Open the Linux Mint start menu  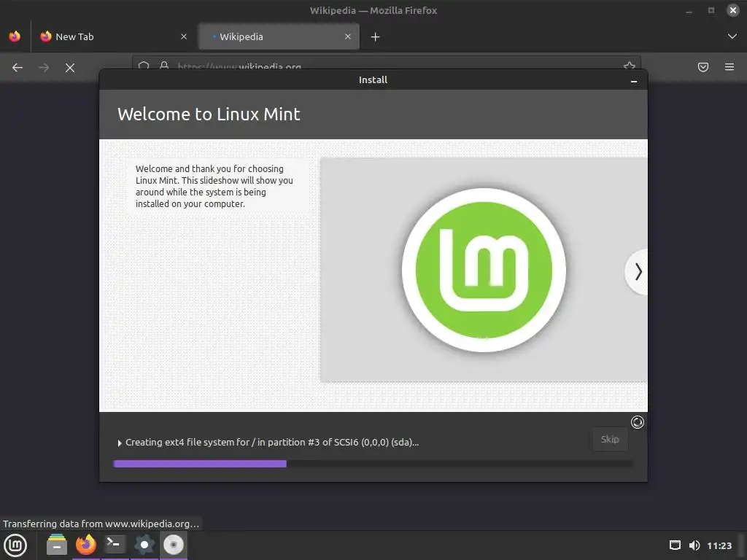pyautogui.click(x=15, y=545)
